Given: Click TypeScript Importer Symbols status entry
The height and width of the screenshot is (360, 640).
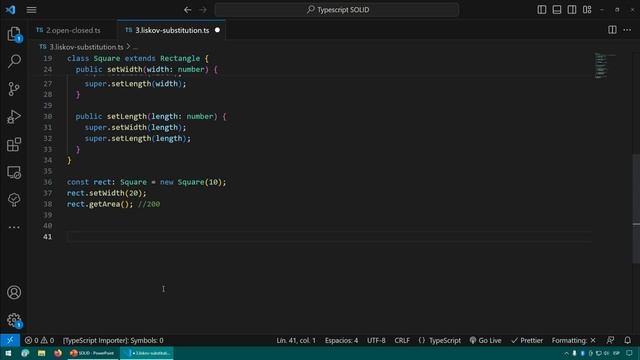Looking at the screenshot, I should tap(113, 340).
